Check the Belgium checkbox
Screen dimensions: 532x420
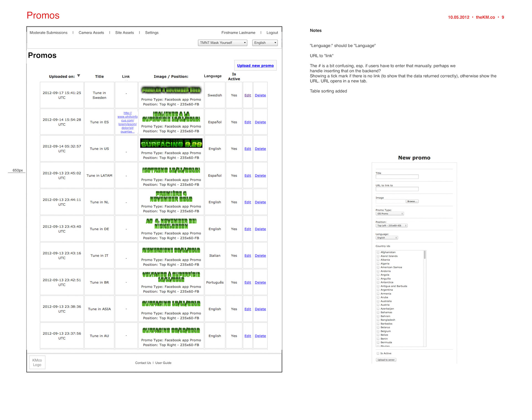[378, 331]
